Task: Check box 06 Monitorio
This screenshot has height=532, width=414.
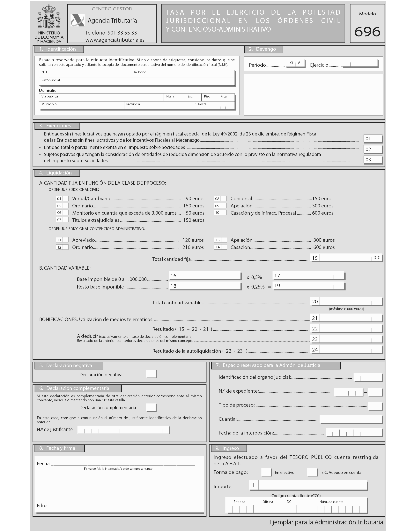Action: click(65, 212)
